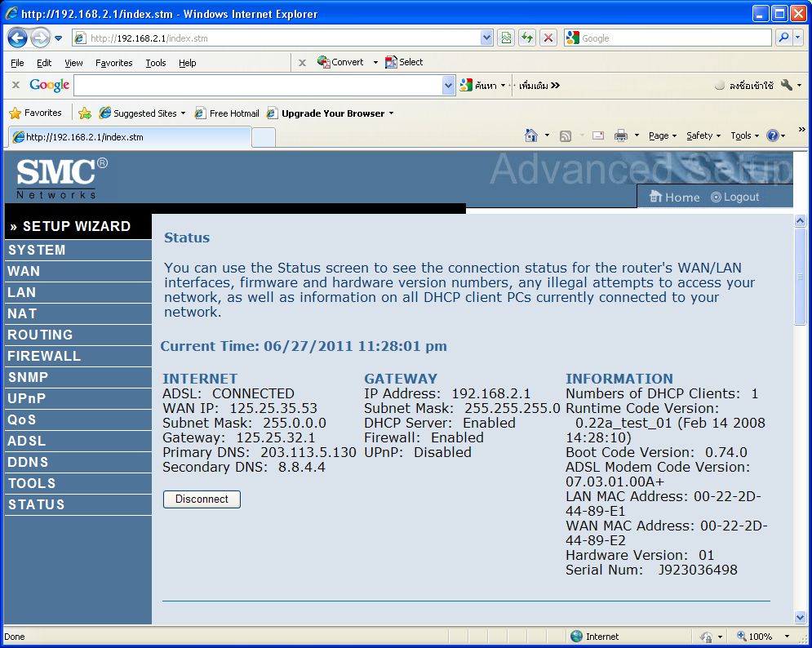Click the Google toolbar wrench settings icon
812x648 pixels.
coord(787,85)
